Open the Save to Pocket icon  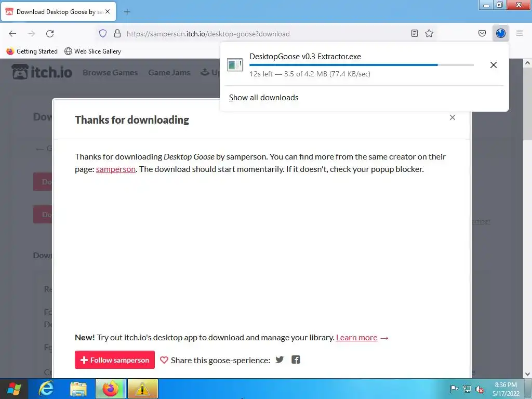point(482,33)
